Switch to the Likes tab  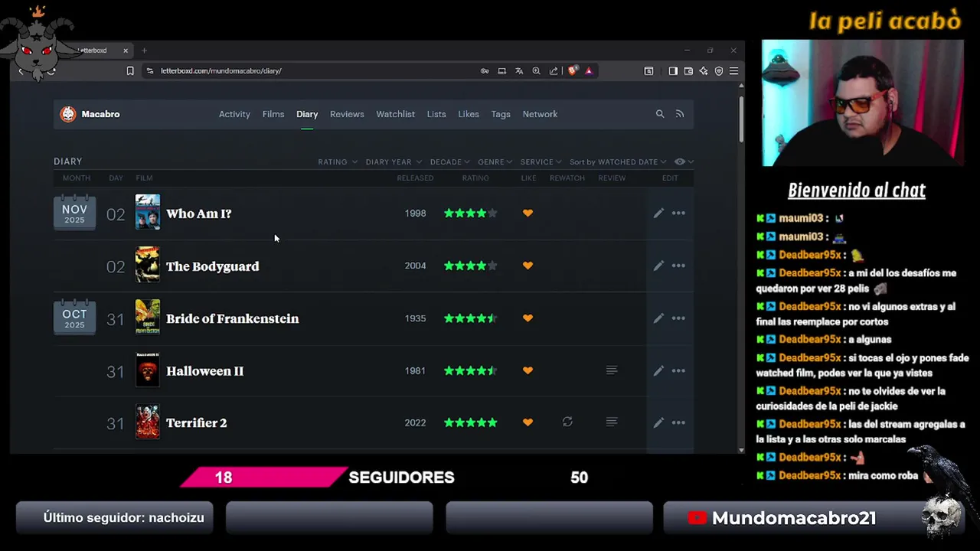[x=469, y=114]
